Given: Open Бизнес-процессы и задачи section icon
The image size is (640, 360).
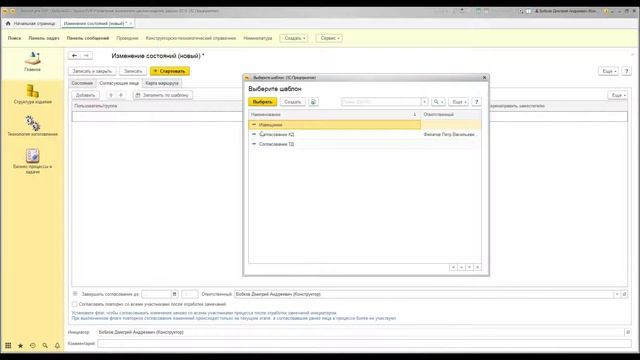Looking at the screenshot, I should [x=33, y=156].
